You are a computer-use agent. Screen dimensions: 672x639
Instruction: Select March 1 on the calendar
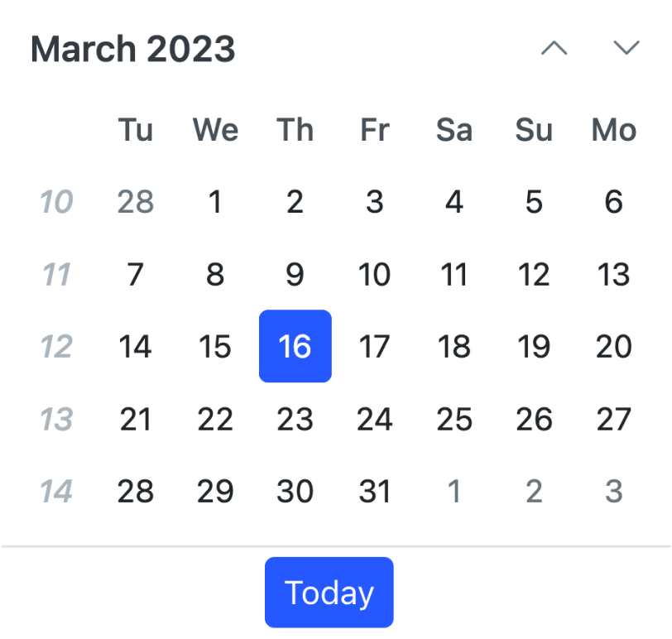(x=214, y=201)
